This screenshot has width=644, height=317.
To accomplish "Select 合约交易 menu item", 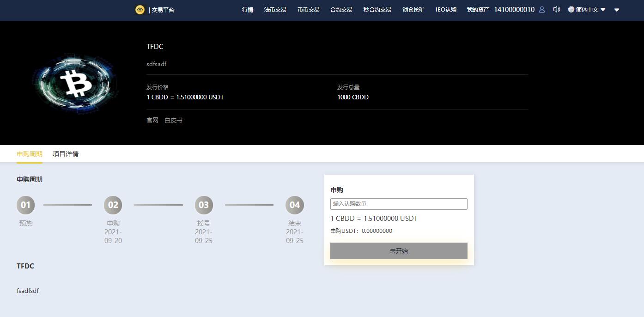I will coord(341,10).
